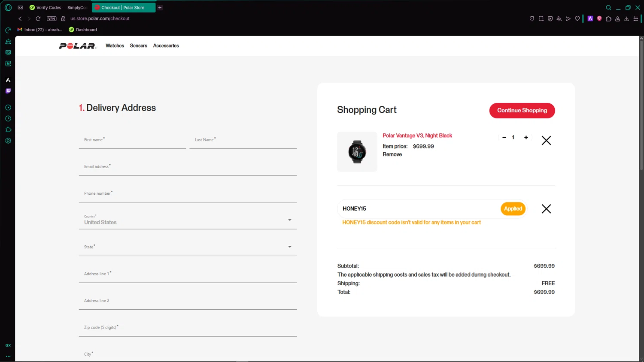The width and height of the screenshot is (644, 362).
Task: Switch to Verify Codes SimplyCodes tab
Action: point(58,8)
